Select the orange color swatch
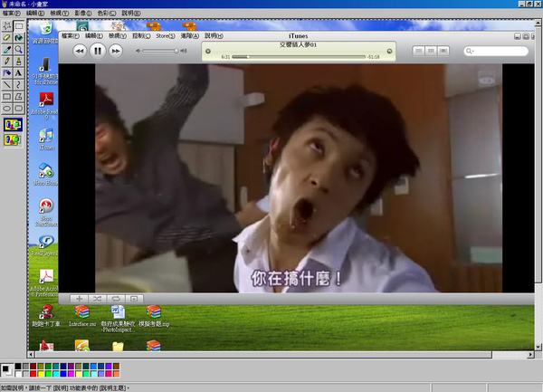This screenshot has width=543, height=392. coord(117,374)
